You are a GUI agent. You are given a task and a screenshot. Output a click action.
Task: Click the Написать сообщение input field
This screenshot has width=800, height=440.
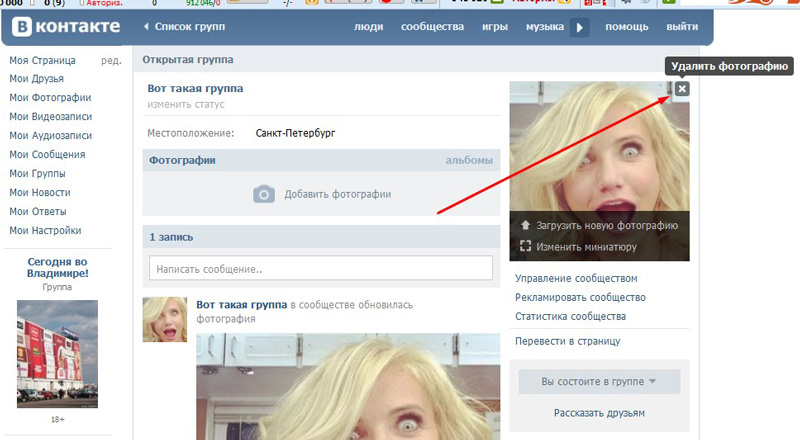click(321, 268)
